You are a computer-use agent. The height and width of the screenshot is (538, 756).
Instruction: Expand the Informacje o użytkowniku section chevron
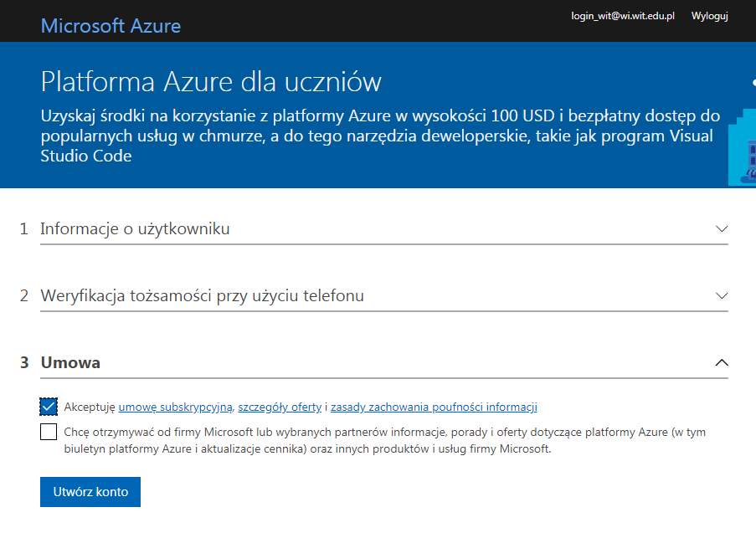click(722, 228)
